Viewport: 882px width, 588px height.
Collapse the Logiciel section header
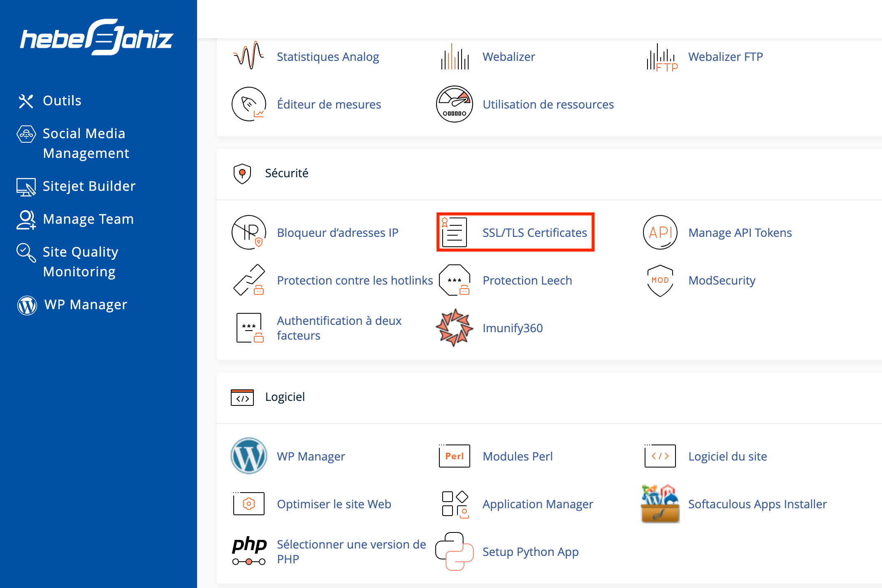[x=549, y=398]
